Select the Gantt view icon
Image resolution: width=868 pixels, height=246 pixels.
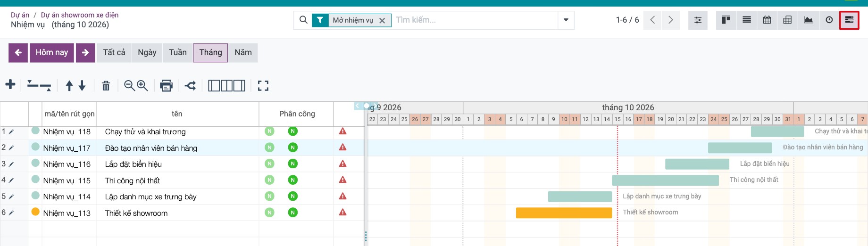849,20
